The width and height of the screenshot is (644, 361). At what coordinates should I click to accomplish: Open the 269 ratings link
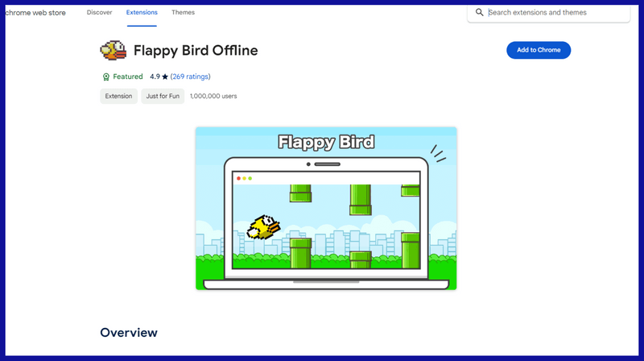point(191,77)
